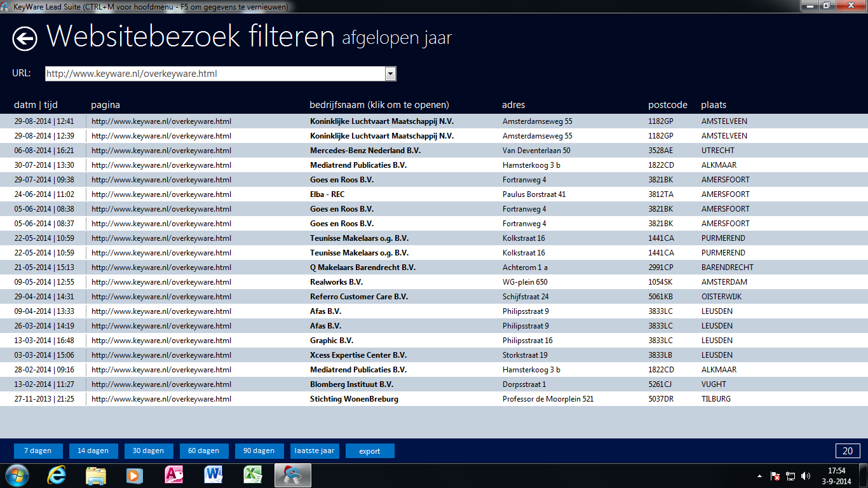Open Graphic B.V. company entry
This screenshot has width=868, height=488.
332,341
